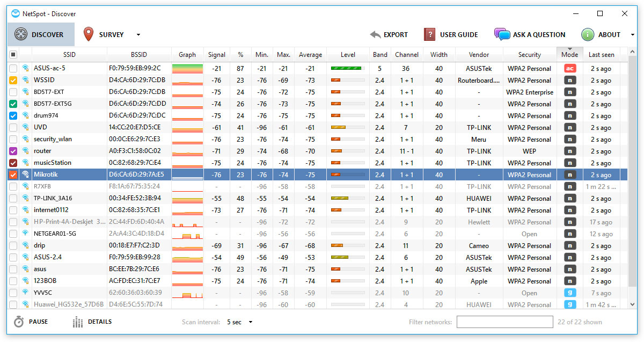
Task: Click the green About info icon
Action: click(588, 34)
